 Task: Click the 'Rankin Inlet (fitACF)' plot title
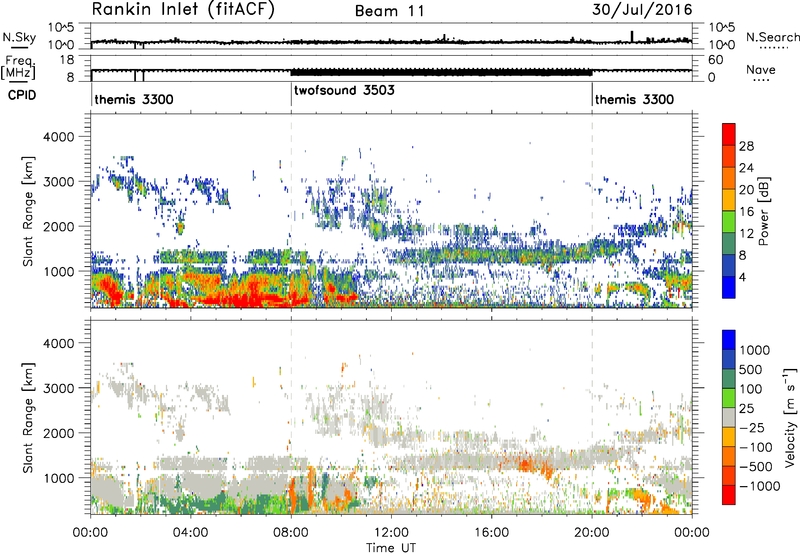183,9
